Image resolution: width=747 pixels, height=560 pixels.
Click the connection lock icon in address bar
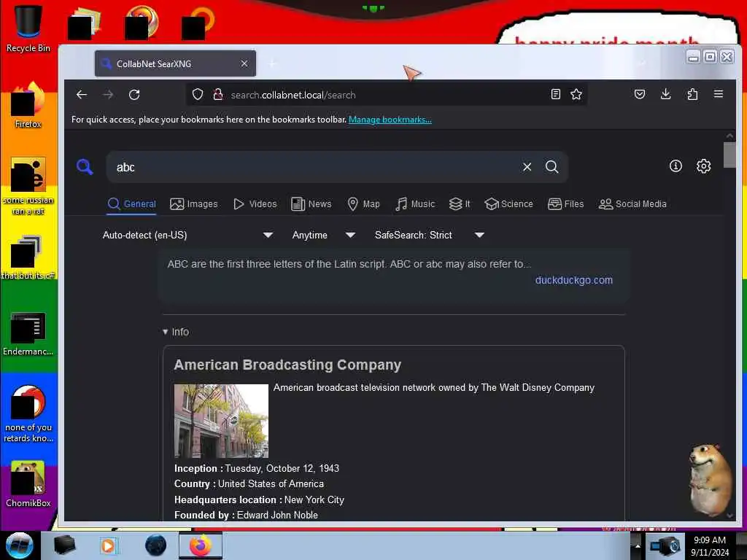click(218, 95)
